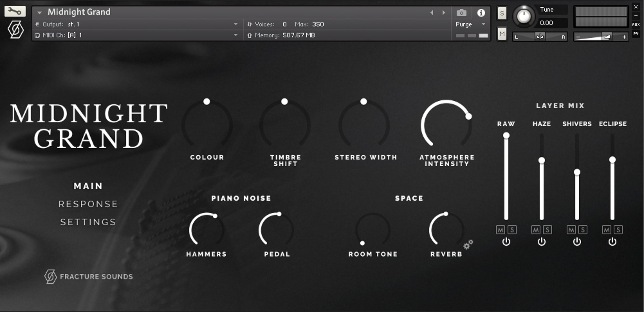Image resolution: width=644 pixels, height=312 pixels.
Task: Solo the HAZE layer
Action: pos(547,230)
